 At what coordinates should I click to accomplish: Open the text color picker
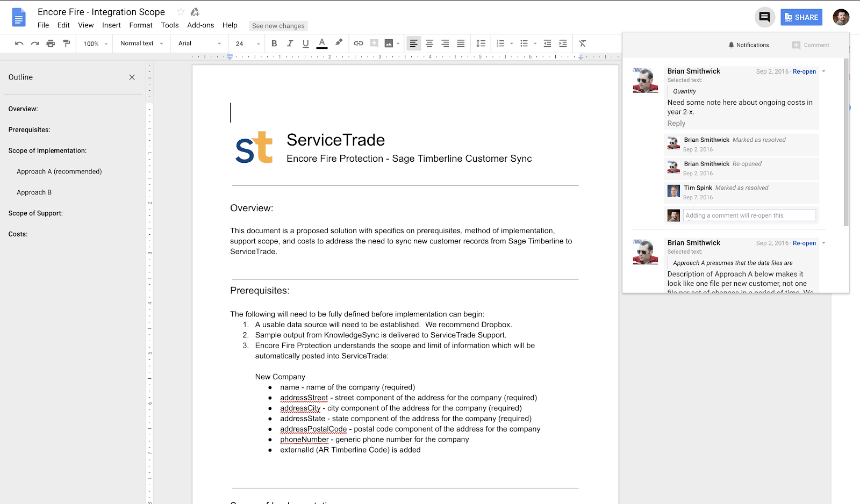tap(322, 44)
